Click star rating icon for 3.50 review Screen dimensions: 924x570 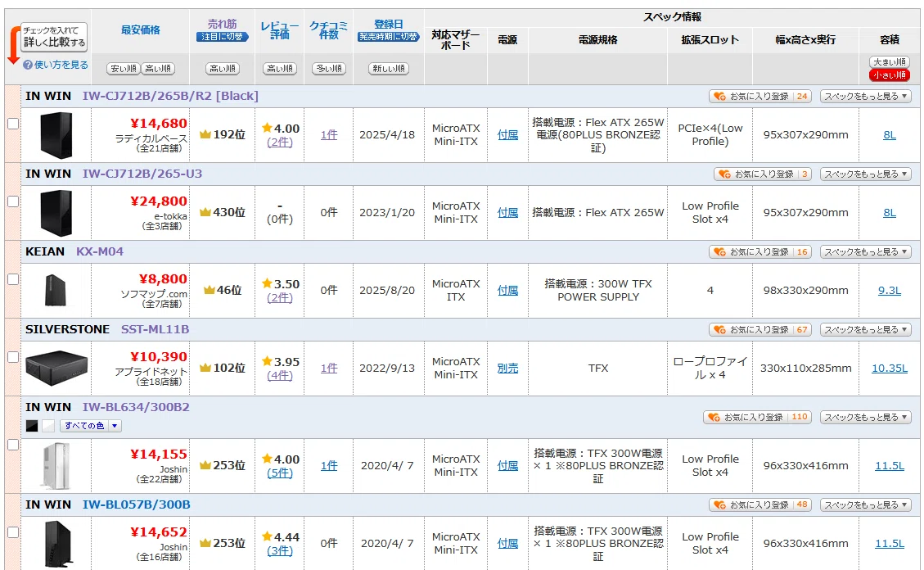[267, 283]
